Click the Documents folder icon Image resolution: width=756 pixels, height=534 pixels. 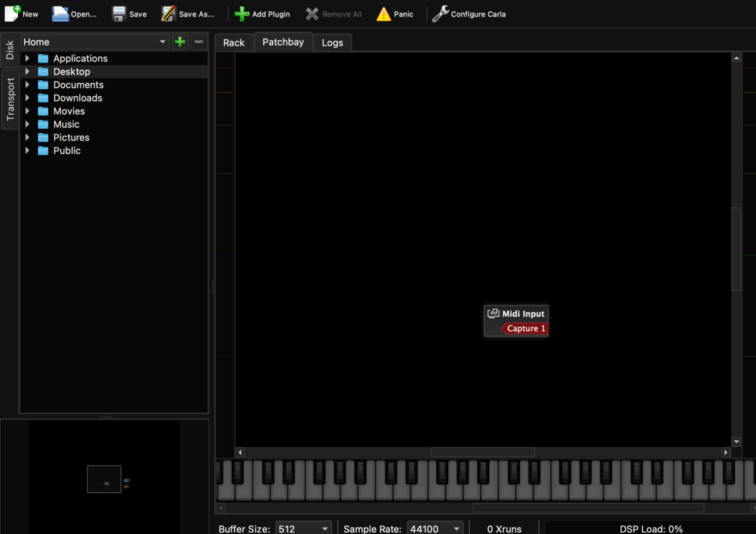coord(43,84)
